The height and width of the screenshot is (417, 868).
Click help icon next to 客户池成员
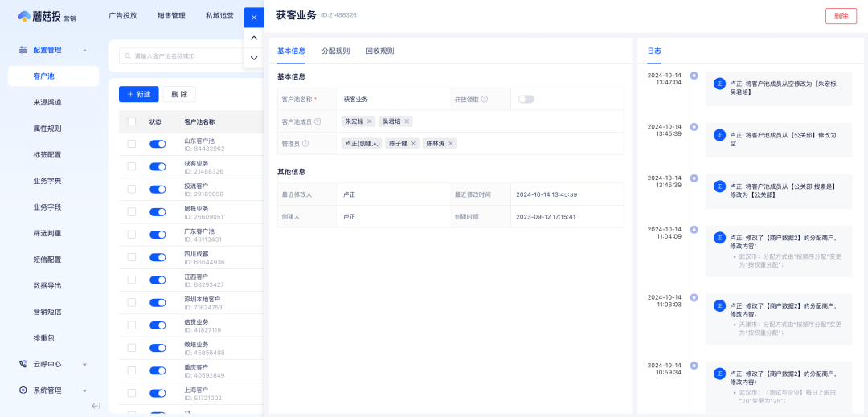point(317,121)
